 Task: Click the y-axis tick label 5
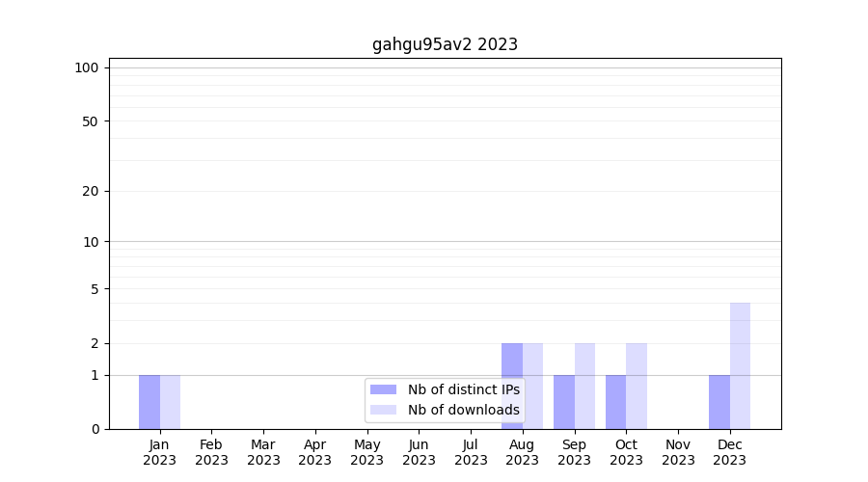click(95, 288)
